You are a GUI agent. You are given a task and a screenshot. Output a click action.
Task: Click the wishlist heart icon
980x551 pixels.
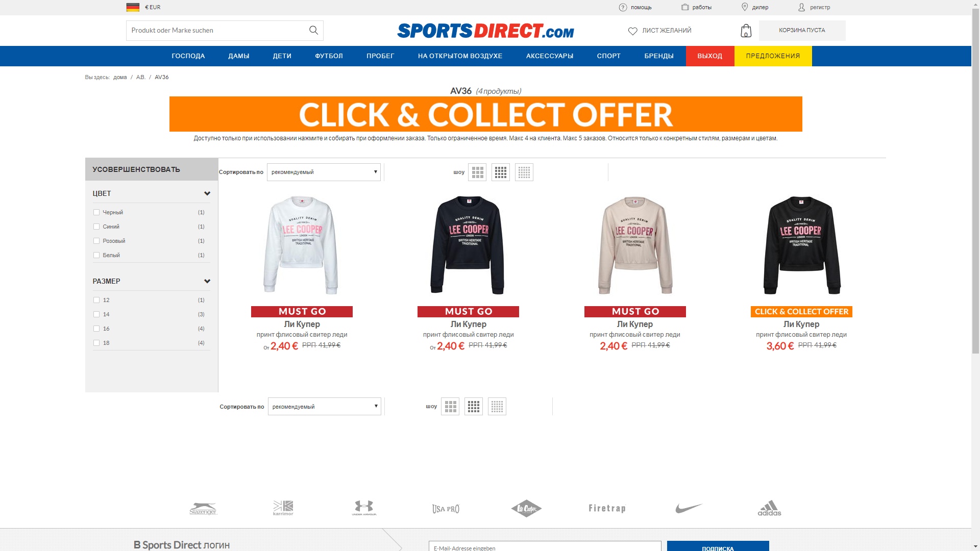[632, 31]
